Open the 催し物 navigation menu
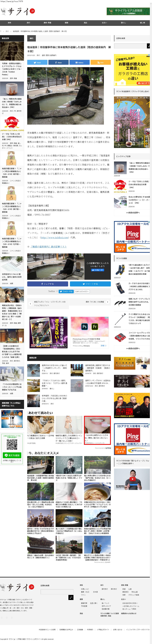The image size is (152, 644). [142, 23]
